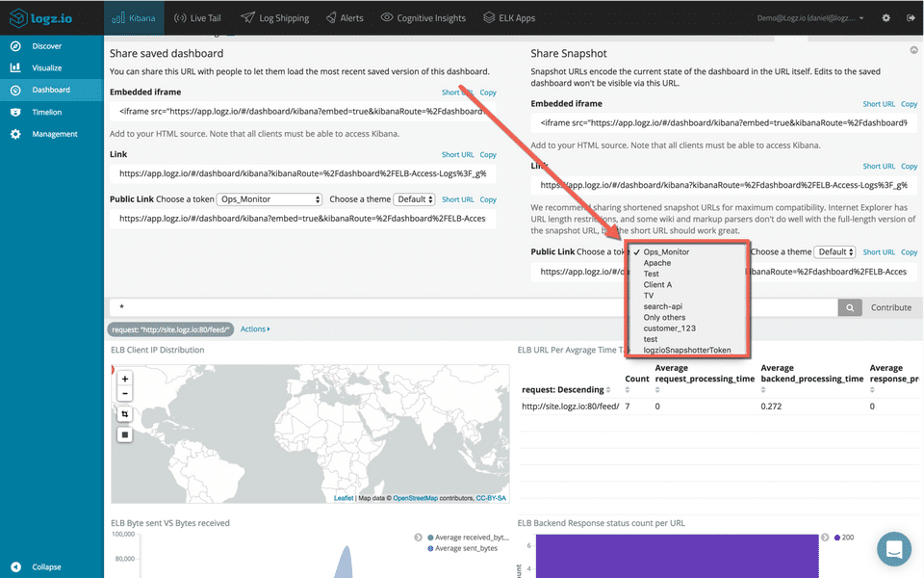
Task: Select Apache token from the list
Action: coord(657,263)
